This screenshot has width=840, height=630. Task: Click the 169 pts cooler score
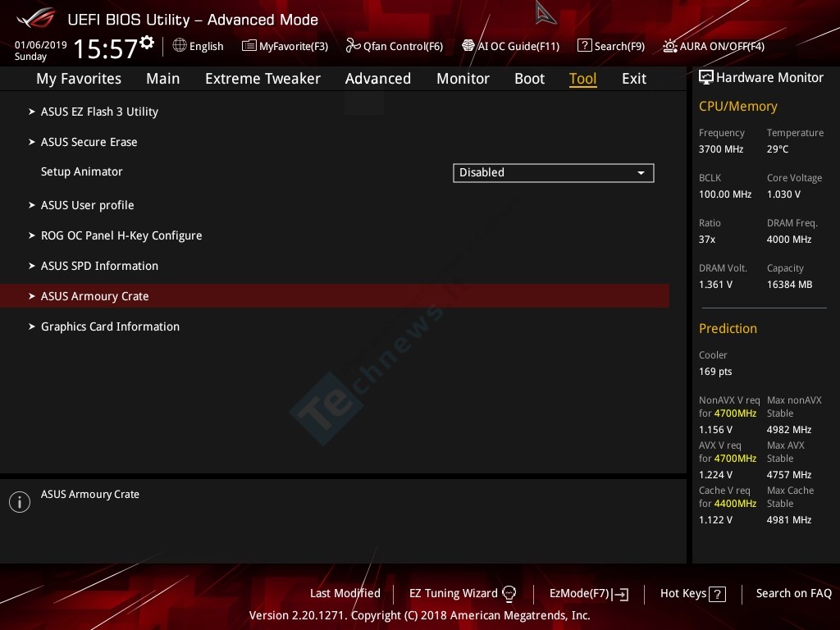(x=715, y=372)
